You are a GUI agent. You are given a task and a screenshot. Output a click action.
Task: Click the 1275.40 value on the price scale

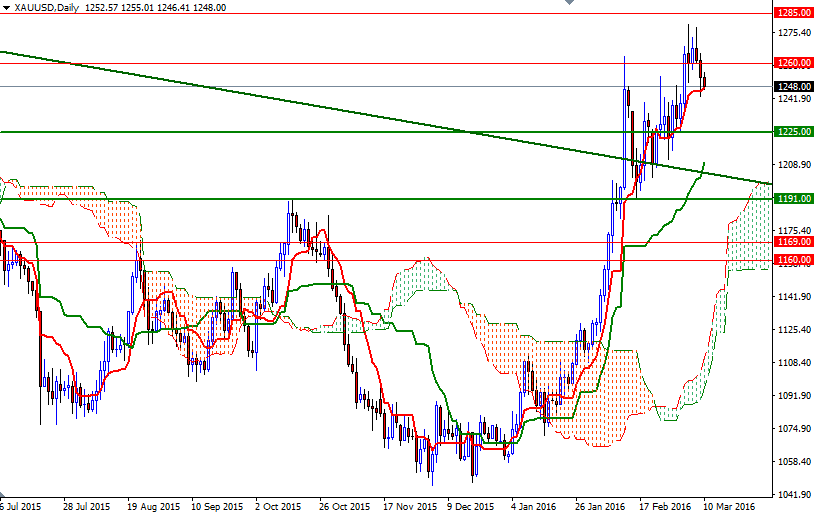pyautogui.click(x=792, y=32)
